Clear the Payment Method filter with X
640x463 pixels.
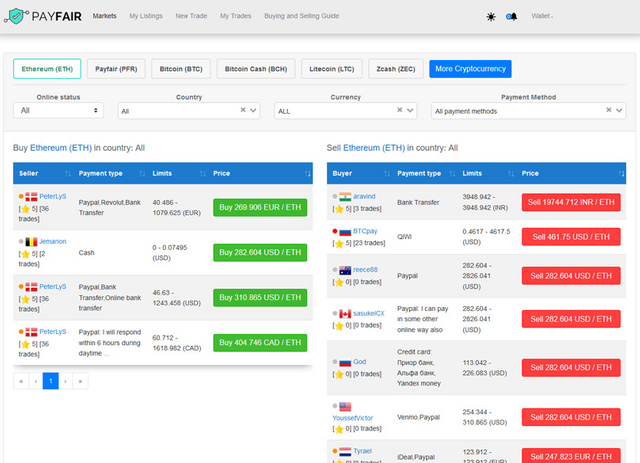[x=609, y=110]
